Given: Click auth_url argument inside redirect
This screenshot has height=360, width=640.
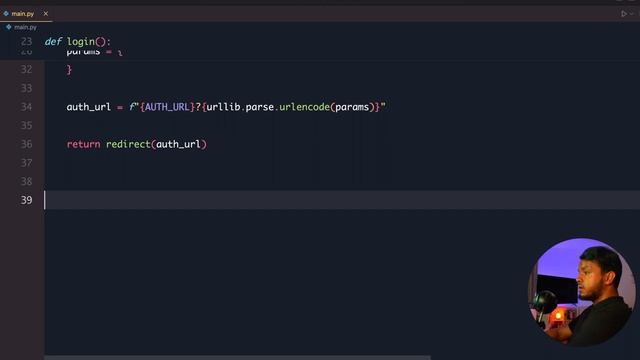Looking at the screenshot, I should pyautogui.click(x=178, y=144).
